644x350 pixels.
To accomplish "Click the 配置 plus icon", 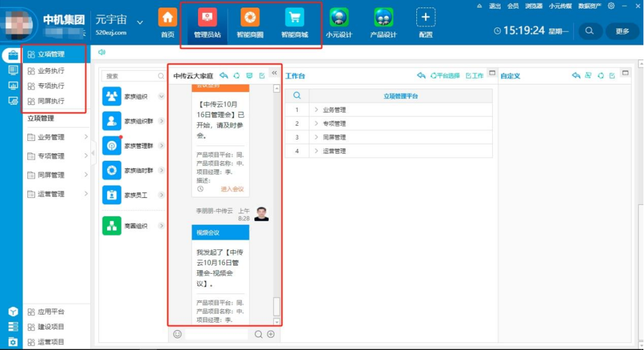I will (426, 17).
